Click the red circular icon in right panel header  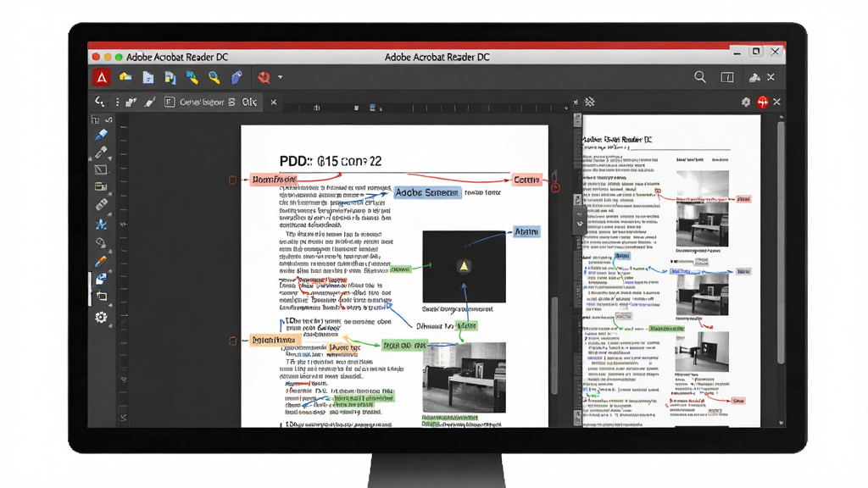[763, 102]
